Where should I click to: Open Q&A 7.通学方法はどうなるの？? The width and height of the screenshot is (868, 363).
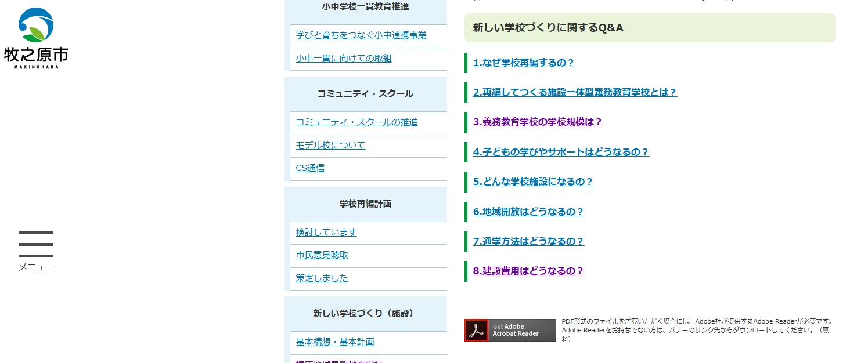528,241
